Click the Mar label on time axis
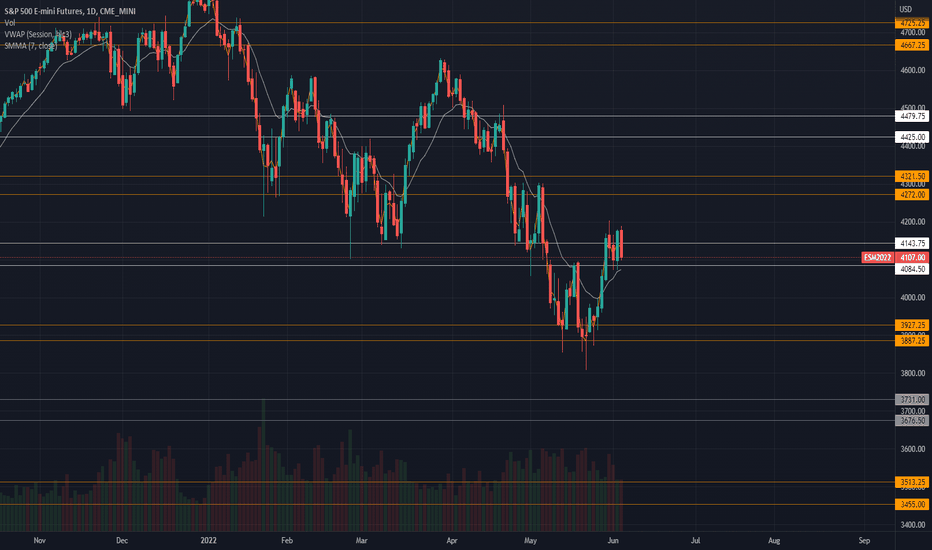This screenshot has height=550, width=932. (361, 540)
